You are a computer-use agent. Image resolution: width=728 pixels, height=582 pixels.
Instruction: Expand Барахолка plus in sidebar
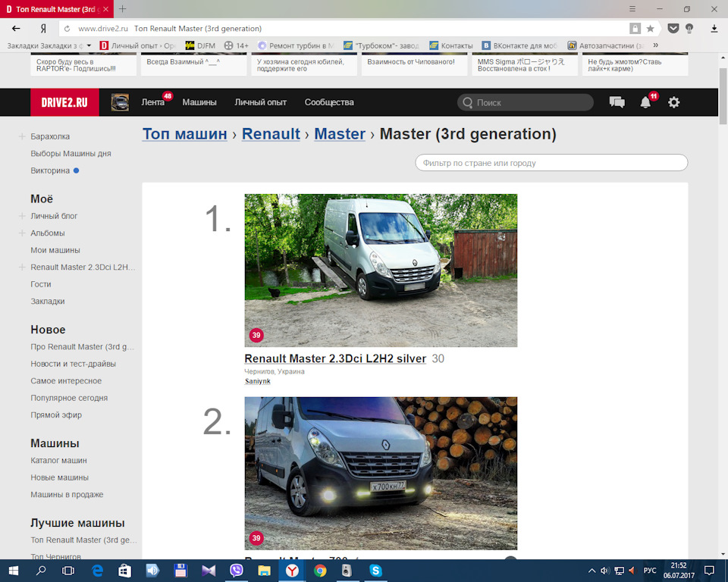(x=22, y=136)
